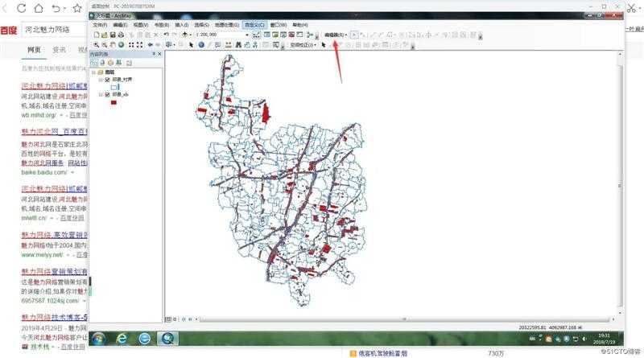Select the Zoom In magnifier tool
Image resolution: width=644 pixels, height=358 pixels.
click(x=96, y=45)
